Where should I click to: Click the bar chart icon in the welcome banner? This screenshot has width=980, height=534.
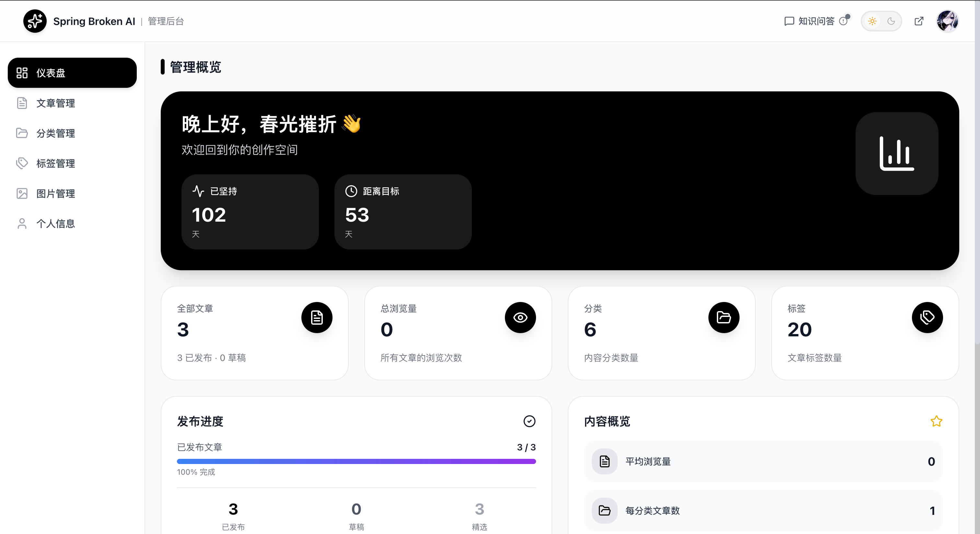[897, 153]
